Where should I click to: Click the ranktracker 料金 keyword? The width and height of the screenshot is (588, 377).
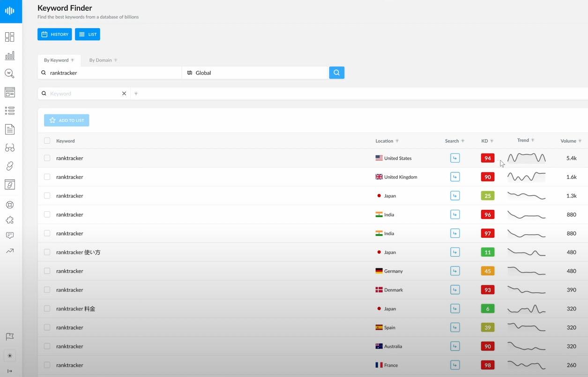76,309
